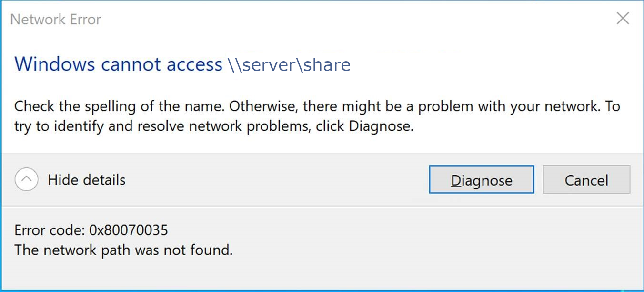Click the word 'Diagnose' in description text
Image resolution: width=644 pixels, height=292 pixels.
click(x=380, y=127)
